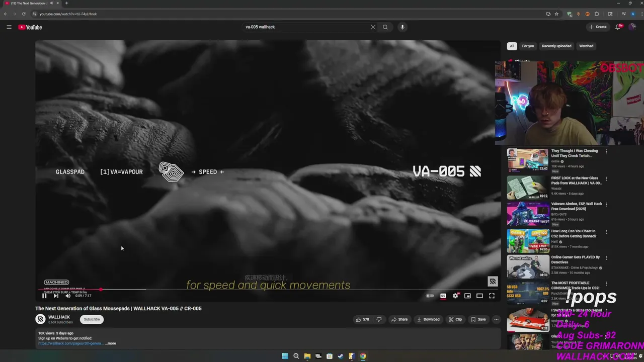Select the Recently uploaded filter chip
The width and height of the screenshot is (644, 362).
tap(556, 46)
